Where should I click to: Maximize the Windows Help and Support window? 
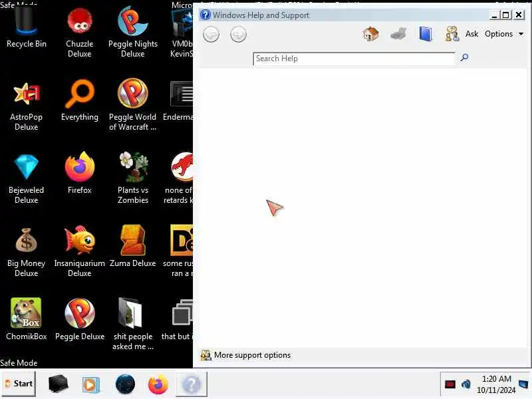point(506,15)
